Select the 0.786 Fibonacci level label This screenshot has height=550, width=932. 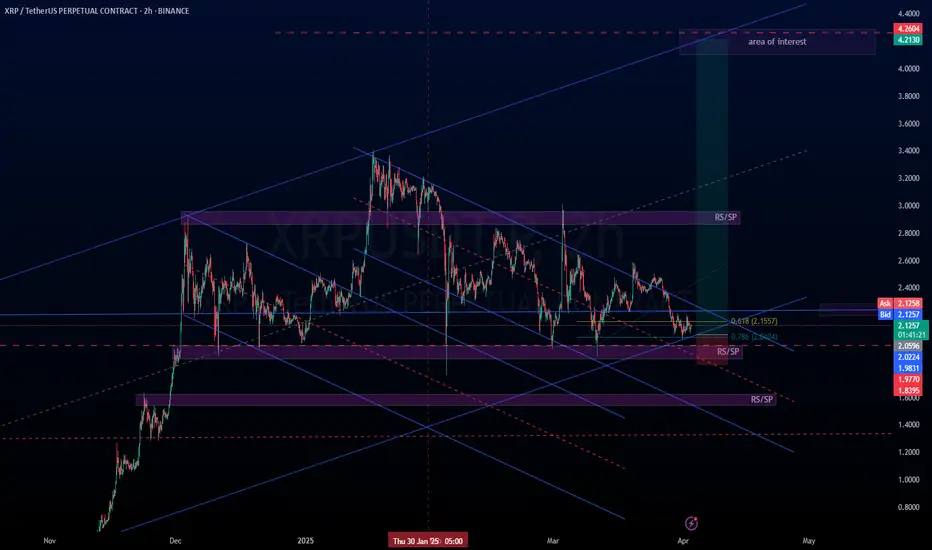tap(754, 337)
